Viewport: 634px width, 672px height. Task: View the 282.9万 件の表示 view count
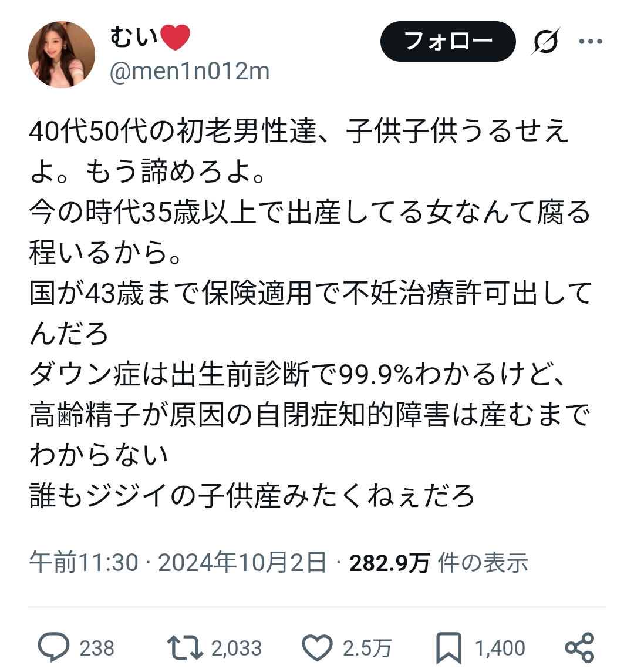(439, 562)
